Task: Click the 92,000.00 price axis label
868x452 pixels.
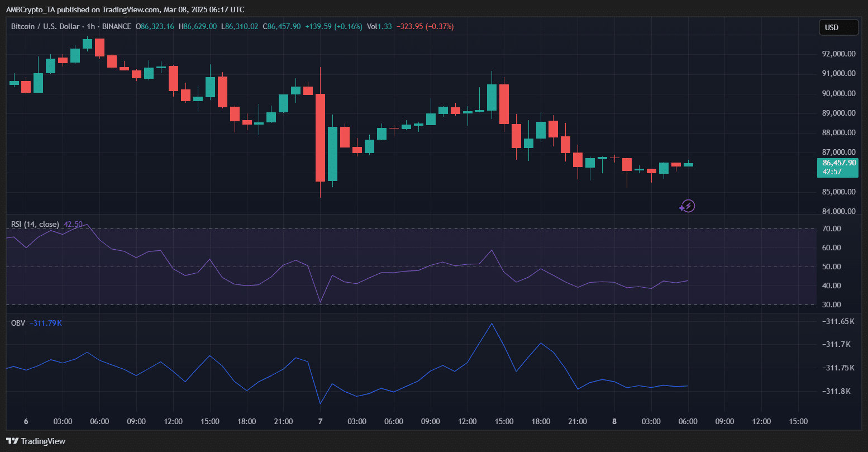Action: [x=838, y=54]
